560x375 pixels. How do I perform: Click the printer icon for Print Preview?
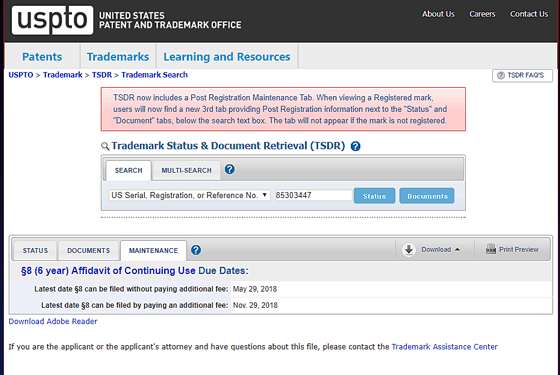(x=491, y=249)
